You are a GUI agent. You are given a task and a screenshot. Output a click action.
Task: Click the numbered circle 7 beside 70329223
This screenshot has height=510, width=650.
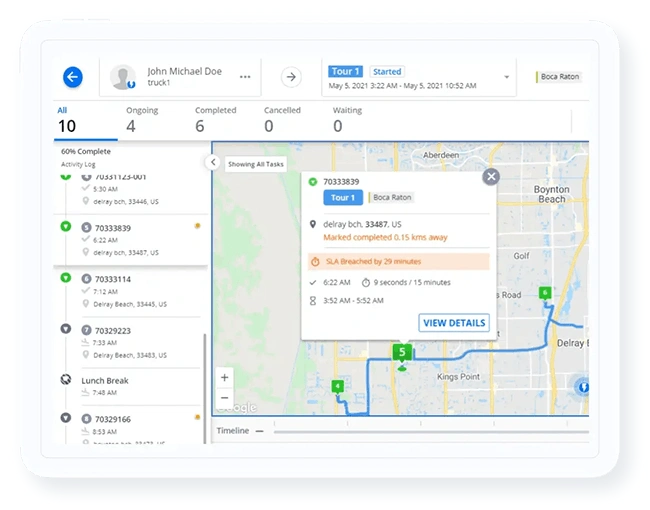[86, 330]
